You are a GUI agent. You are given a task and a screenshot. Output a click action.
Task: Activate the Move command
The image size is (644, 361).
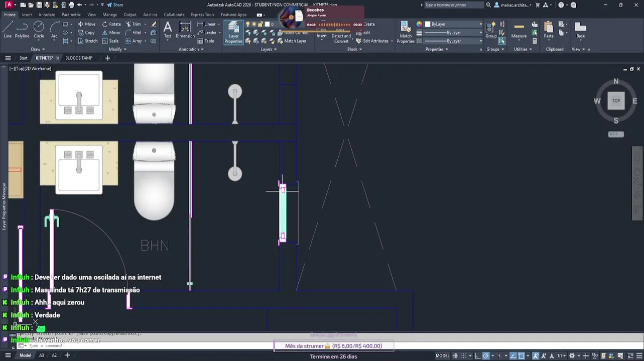86,24
